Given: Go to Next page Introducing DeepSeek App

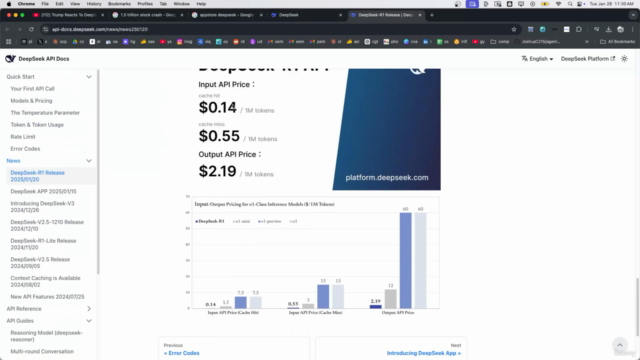Looking at the screenshot, I should point(391,349).
